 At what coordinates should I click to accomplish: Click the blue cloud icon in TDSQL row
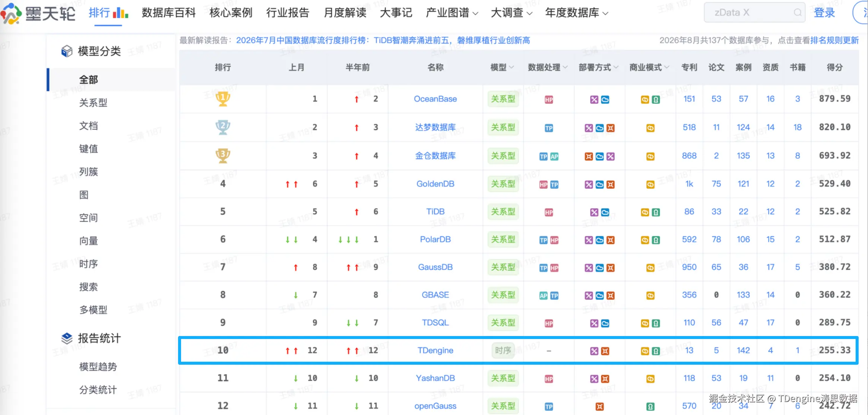[x=605, y=323]
